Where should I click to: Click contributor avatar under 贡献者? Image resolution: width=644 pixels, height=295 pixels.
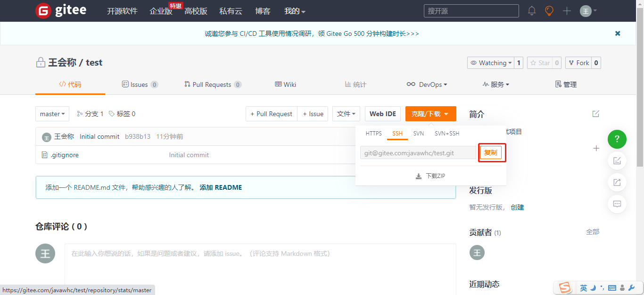click(477, 253)
